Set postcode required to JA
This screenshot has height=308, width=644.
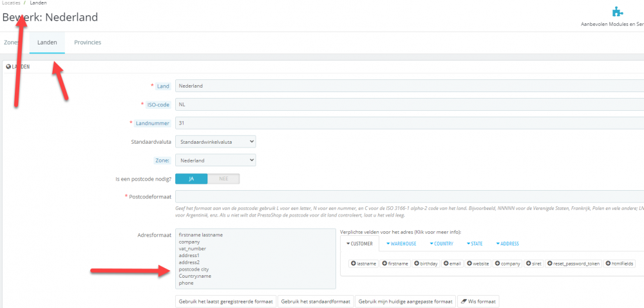191,179
